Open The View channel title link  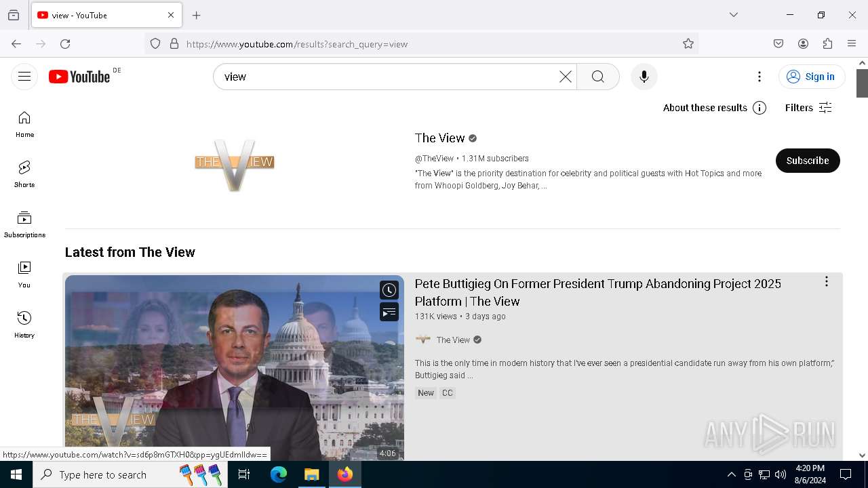click(x=440, y=138)
